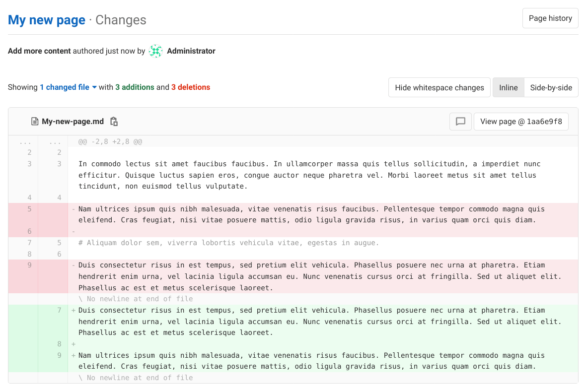Click deleted line number 9
The height and width of the screenshot is (392, 586).
(29, 265)
